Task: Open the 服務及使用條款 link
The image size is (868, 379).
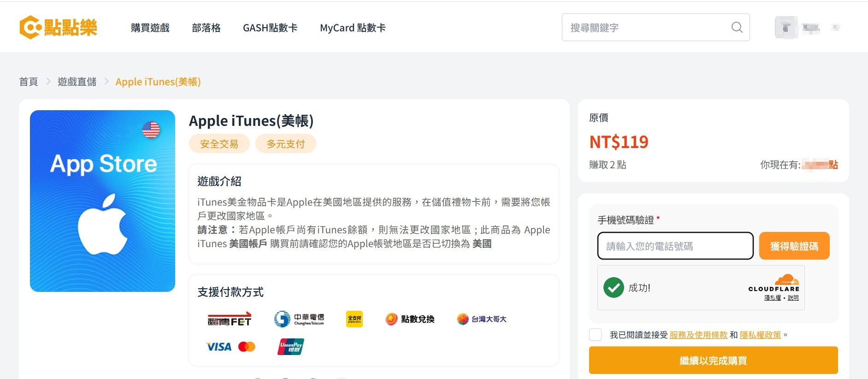Action: 698,335
